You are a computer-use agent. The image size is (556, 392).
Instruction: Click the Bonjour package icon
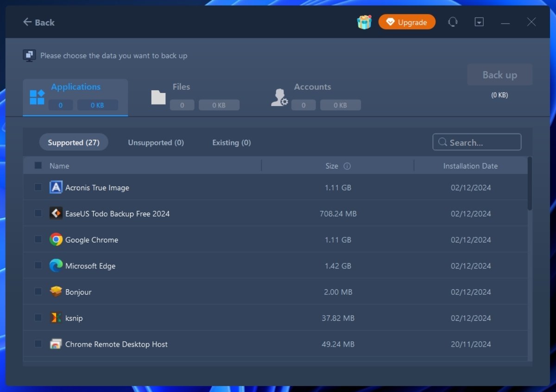56,292
